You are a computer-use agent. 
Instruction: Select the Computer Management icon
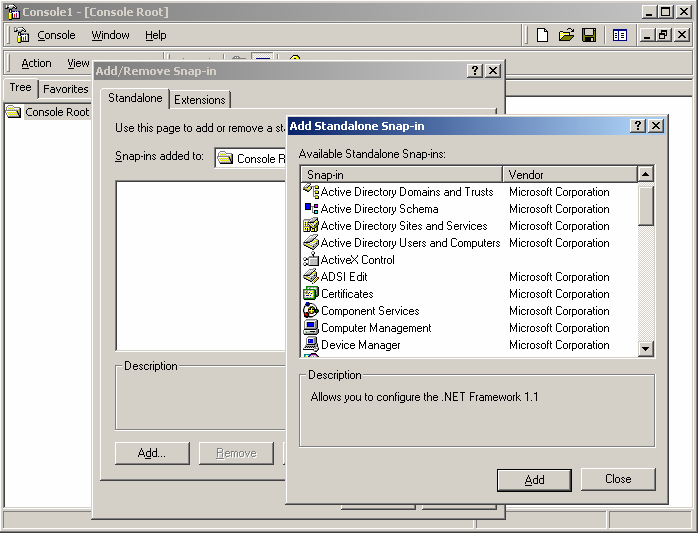[x=311, y=327]
